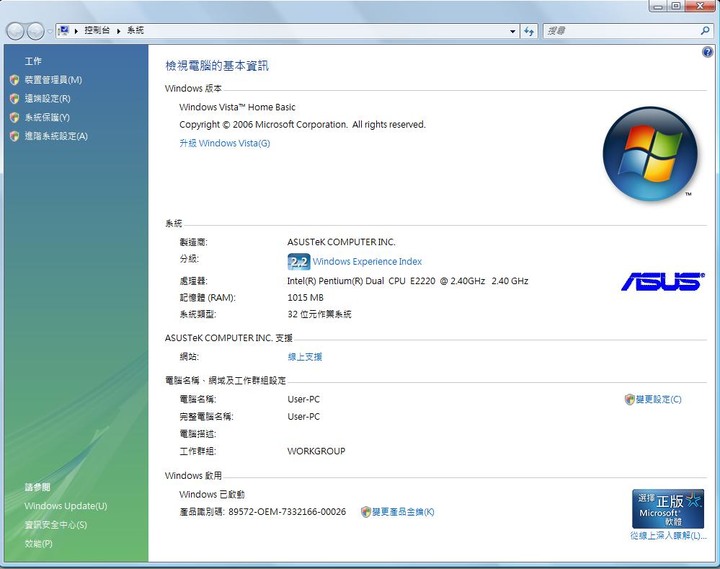Click the computer icon in address bar
The height and width of the screenshot is (569, 720).
coord(64,31)
